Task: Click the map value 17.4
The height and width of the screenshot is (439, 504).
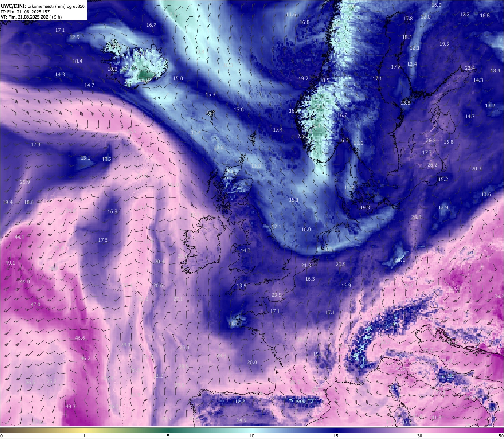Action: [278, 130]
